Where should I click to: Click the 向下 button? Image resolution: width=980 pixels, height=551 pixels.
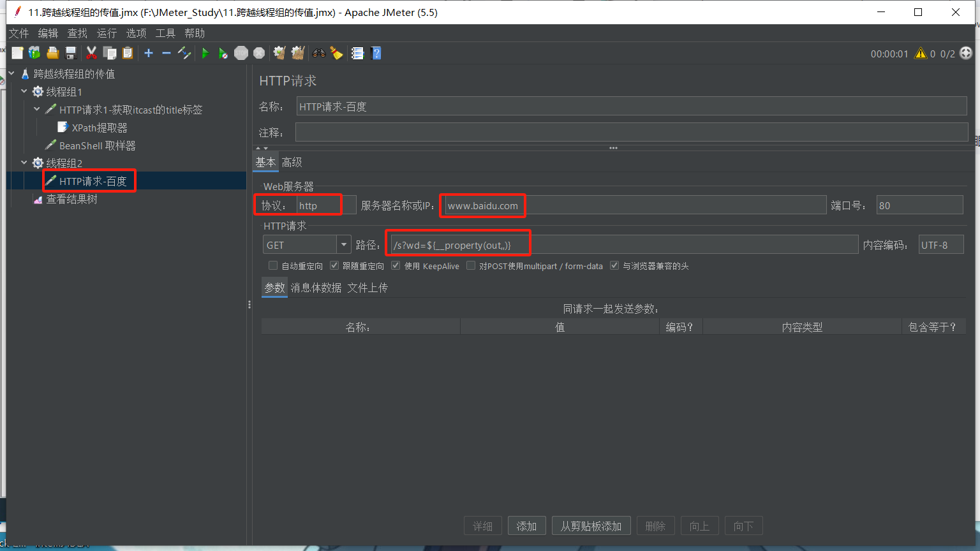click(743, 526)
